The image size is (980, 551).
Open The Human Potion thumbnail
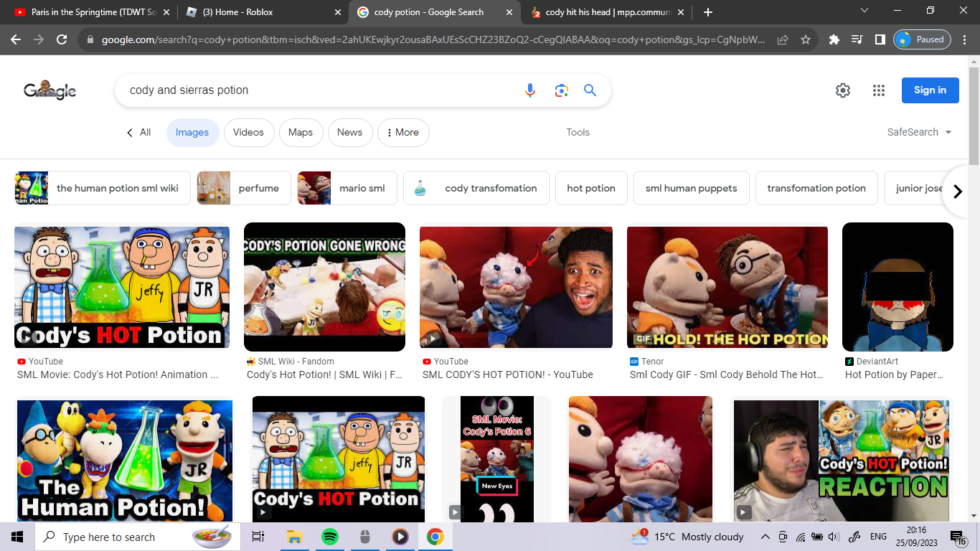coord(125,461)
